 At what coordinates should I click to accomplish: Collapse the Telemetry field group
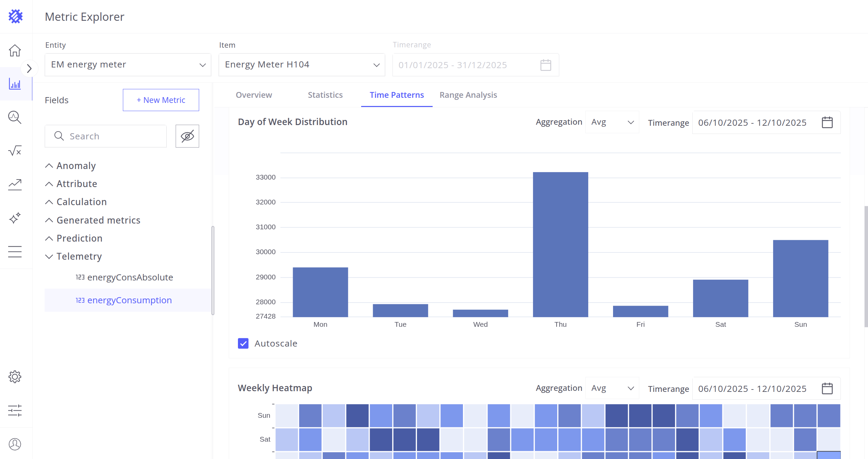(x=49, y=257)
